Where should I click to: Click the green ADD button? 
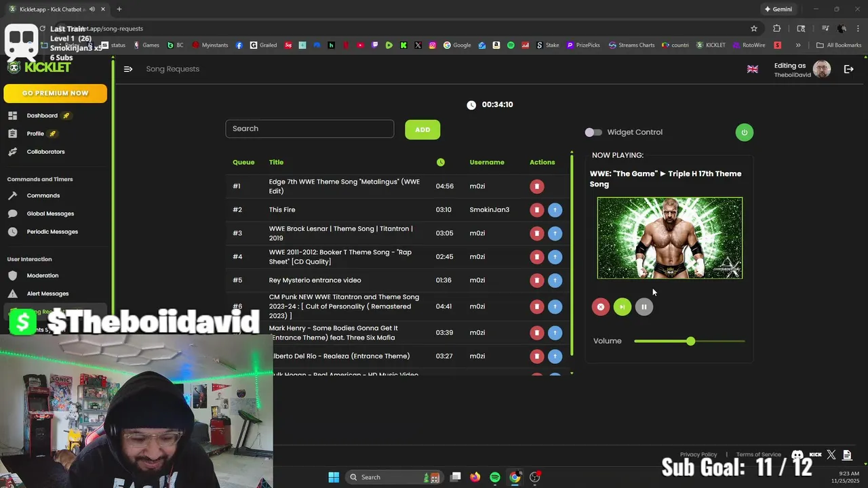422,129
